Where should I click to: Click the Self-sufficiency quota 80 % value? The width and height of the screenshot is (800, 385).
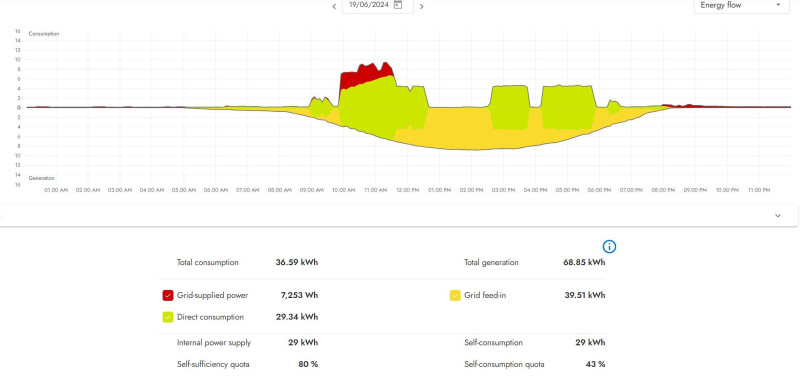point(308,365)
